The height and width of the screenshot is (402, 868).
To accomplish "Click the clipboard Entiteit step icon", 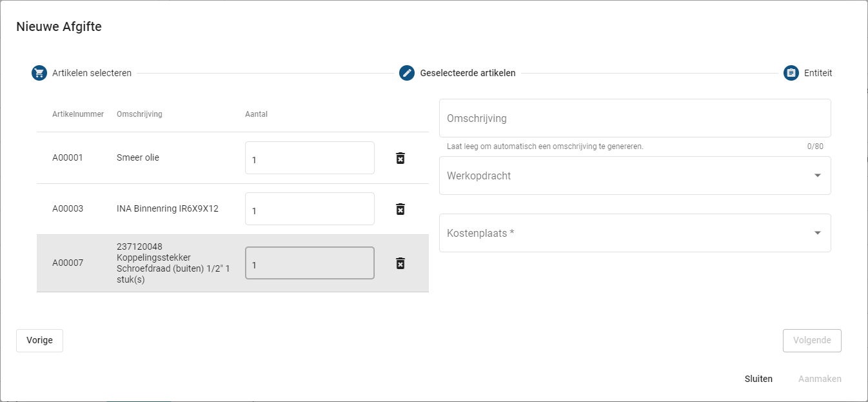I will coord(791,73).
